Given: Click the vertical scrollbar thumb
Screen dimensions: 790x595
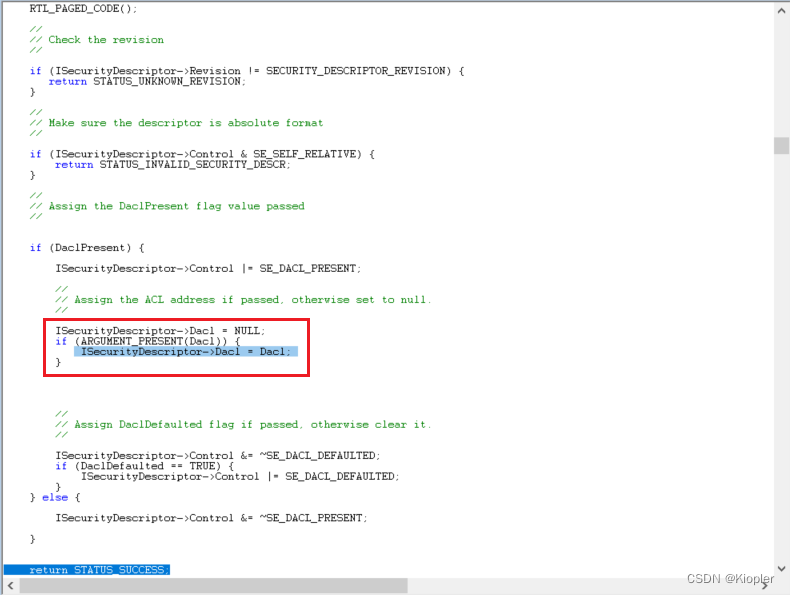Looking at the screenshot, I should click(781, 146).
